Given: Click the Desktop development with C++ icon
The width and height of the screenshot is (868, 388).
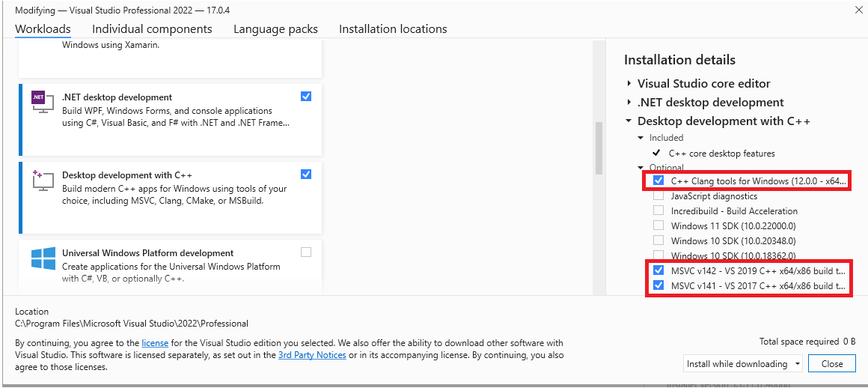Looking at the screenshot, I should [43, 180].
